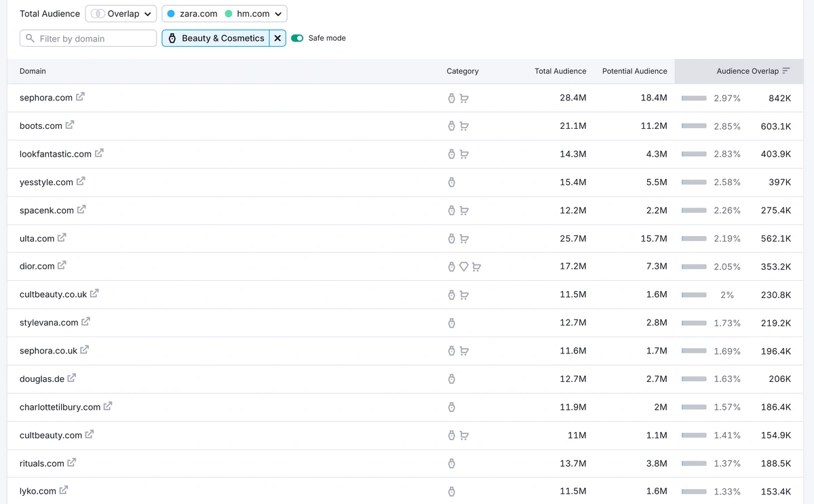Sort by Category column header

(x=463, y=71)
